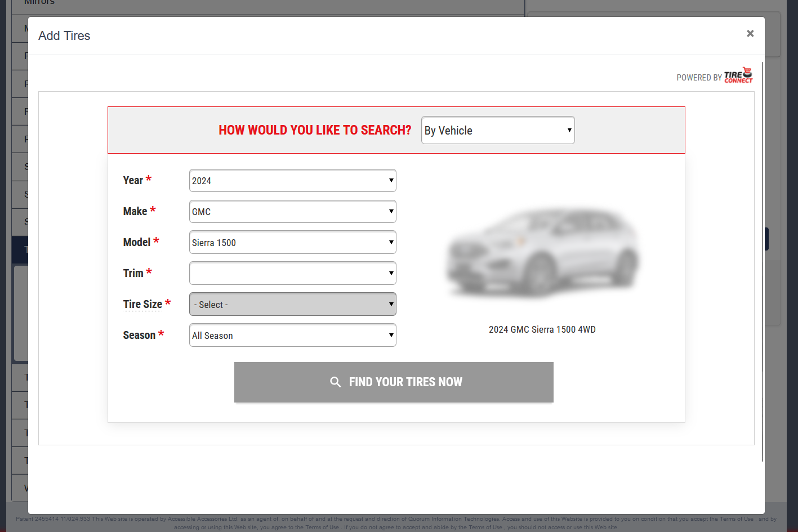The image size is (798, 532).
Task: Click the Add Tires dialog title
Action: (x=64, y=35)
